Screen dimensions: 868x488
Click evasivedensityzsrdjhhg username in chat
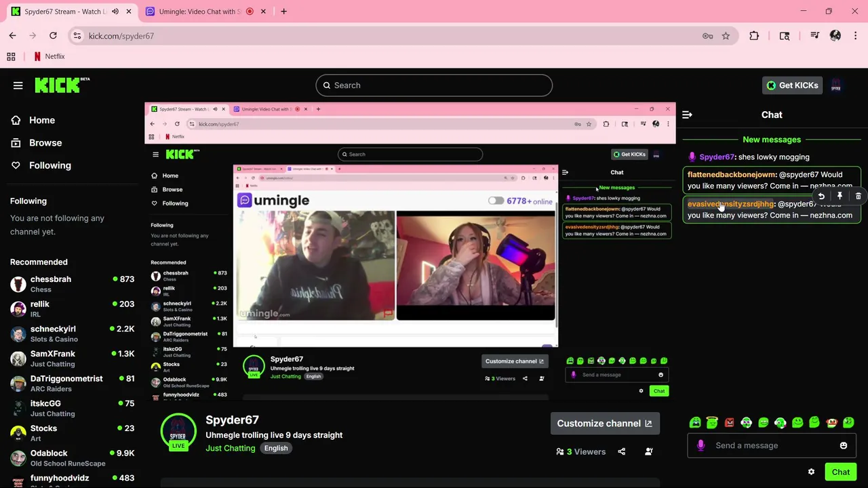click(x=730, y=203)
